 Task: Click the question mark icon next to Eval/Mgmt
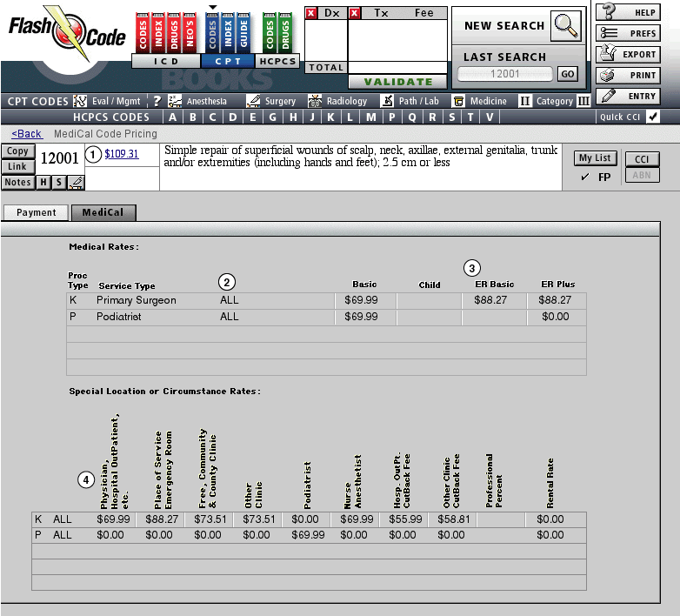point(157,101)
